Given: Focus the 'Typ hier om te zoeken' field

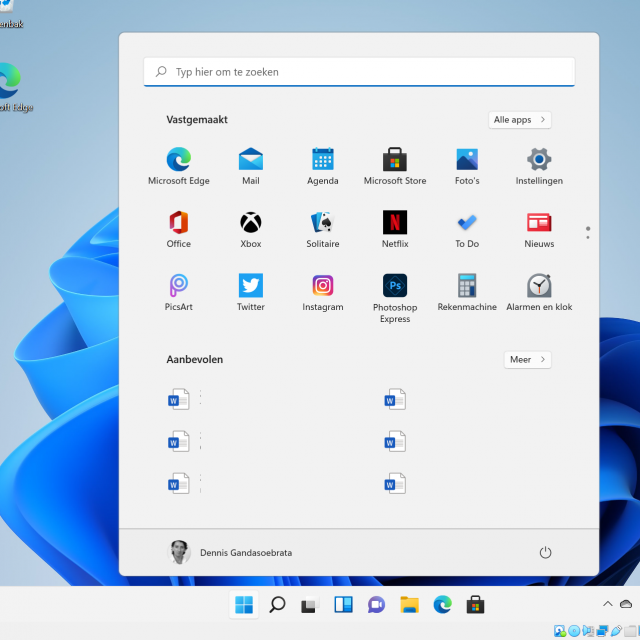Looking at the screenshot, I should [359, 72].
